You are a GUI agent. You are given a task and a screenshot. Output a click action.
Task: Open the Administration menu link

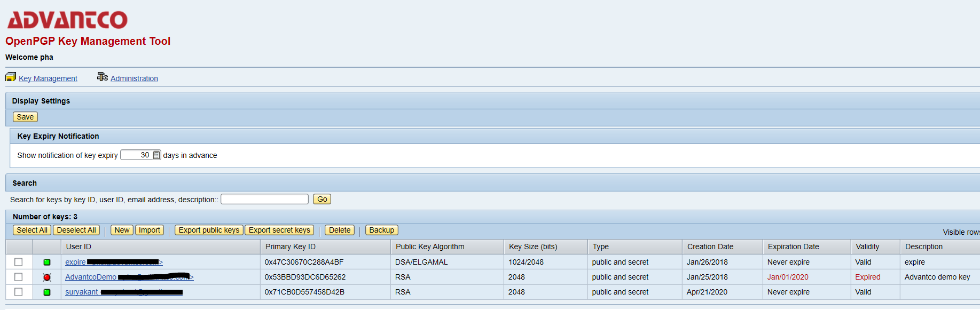tap(134, 78)
